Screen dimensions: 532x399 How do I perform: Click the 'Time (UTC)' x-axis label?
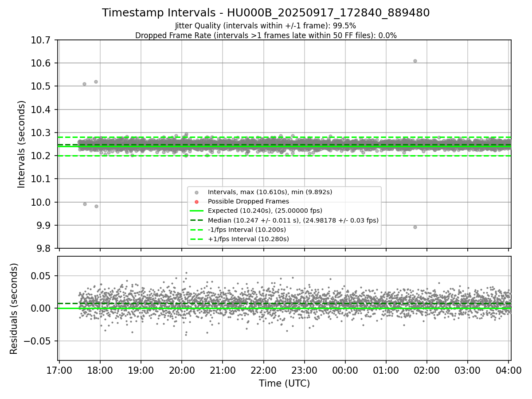click(284, 383)
